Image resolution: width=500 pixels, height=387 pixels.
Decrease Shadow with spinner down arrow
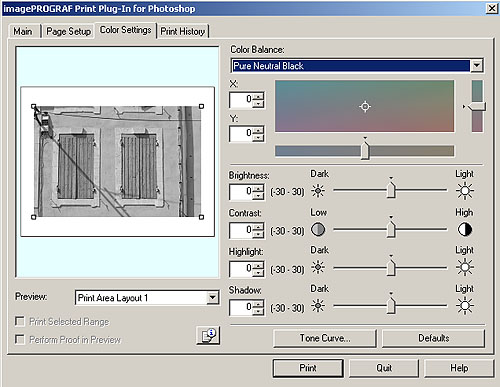(x=258, y=311)
